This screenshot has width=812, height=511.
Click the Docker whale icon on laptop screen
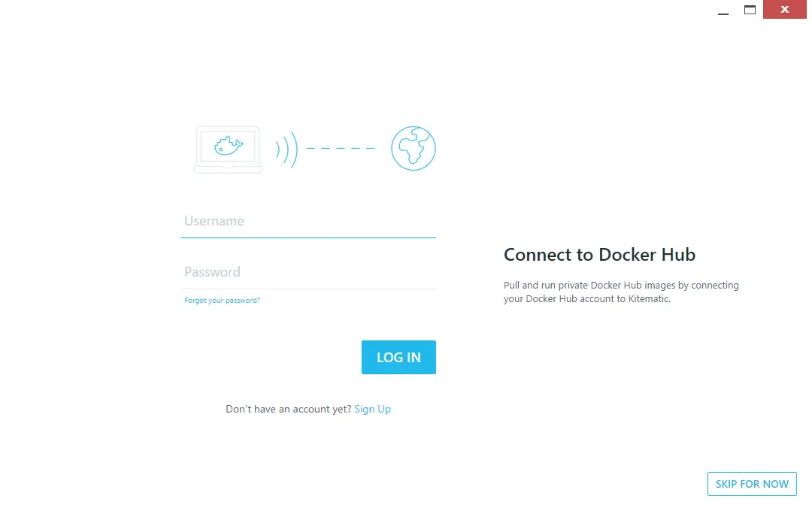[229, 146]
